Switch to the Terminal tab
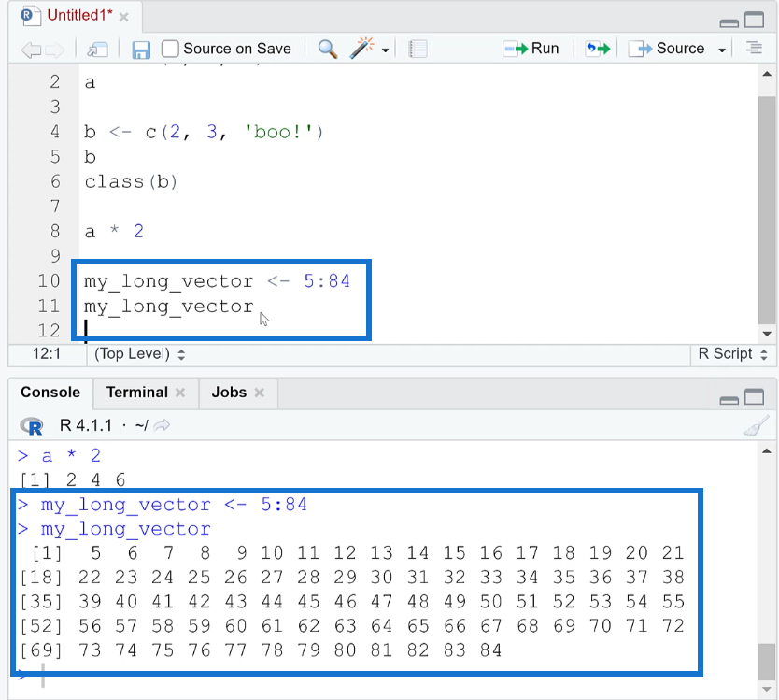This screenshot has height=700, width=779. click(137, 393)
